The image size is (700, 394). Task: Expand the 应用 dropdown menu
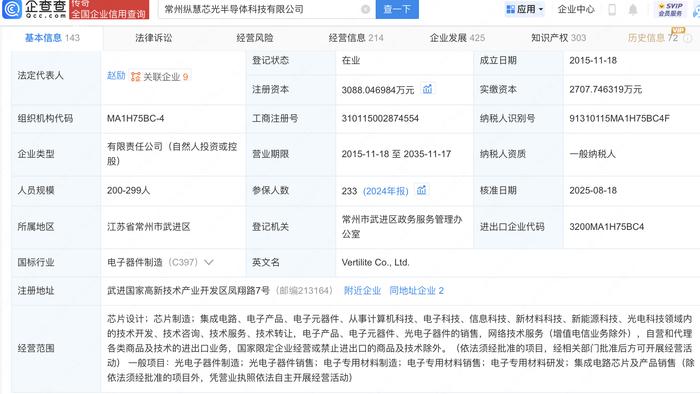click(x=525, y=9)
